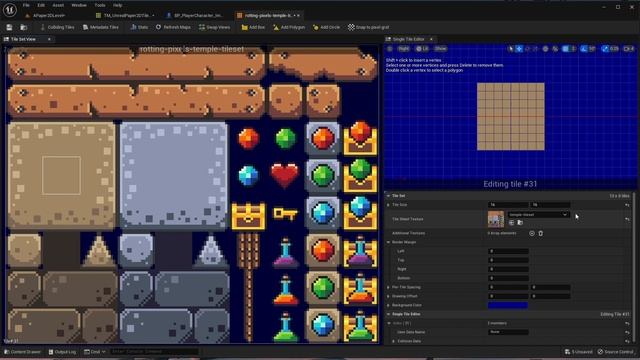
Task: Click the surface snapping icon
Action: [x=555, y=49]
